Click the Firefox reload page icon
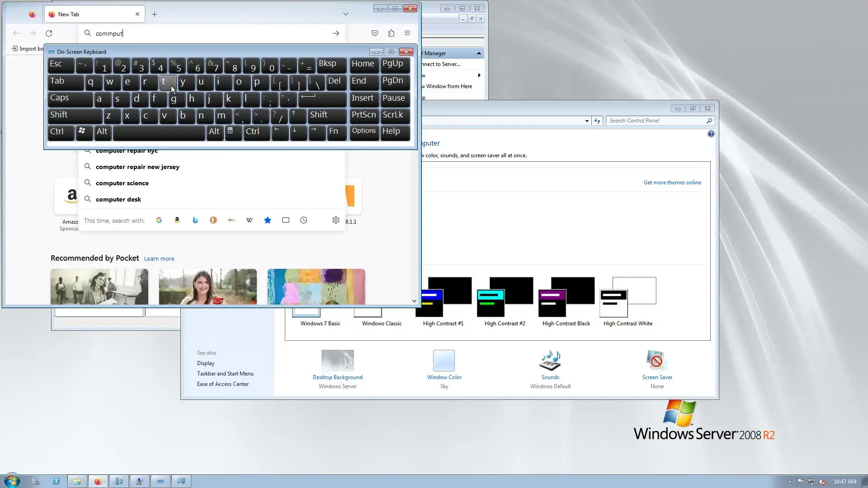 pos(49,33)
